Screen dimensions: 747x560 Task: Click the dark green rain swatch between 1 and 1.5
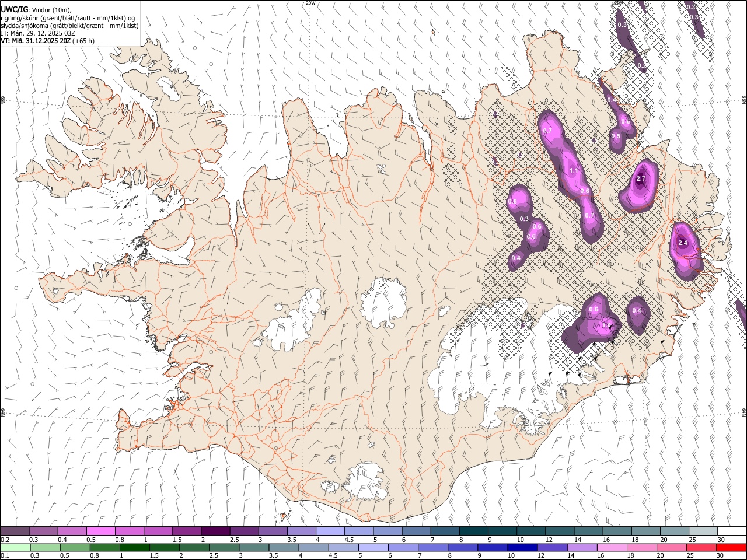coord(134,547)
